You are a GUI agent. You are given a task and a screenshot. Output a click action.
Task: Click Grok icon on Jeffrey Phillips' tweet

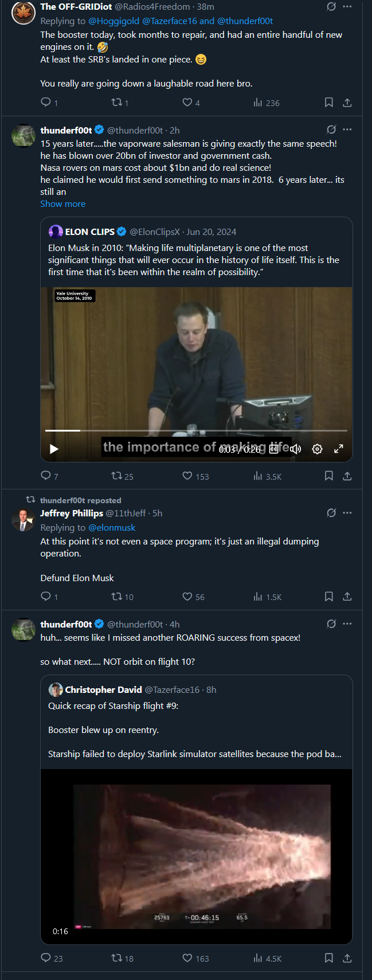[331, 513]
